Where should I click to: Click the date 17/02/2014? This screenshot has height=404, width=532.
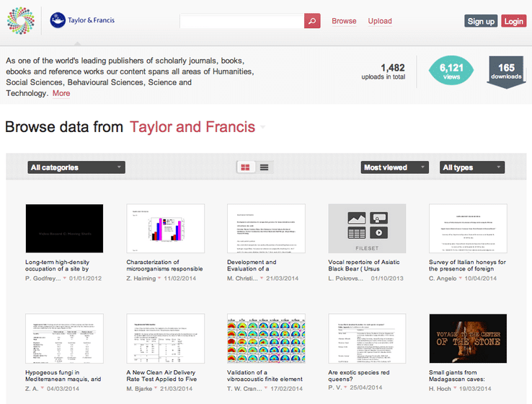286,389
